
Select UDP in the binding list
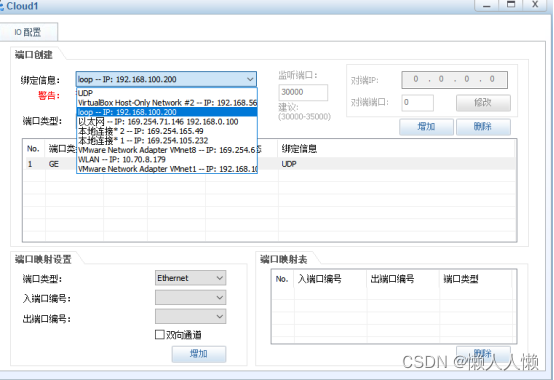coord(167,93)
